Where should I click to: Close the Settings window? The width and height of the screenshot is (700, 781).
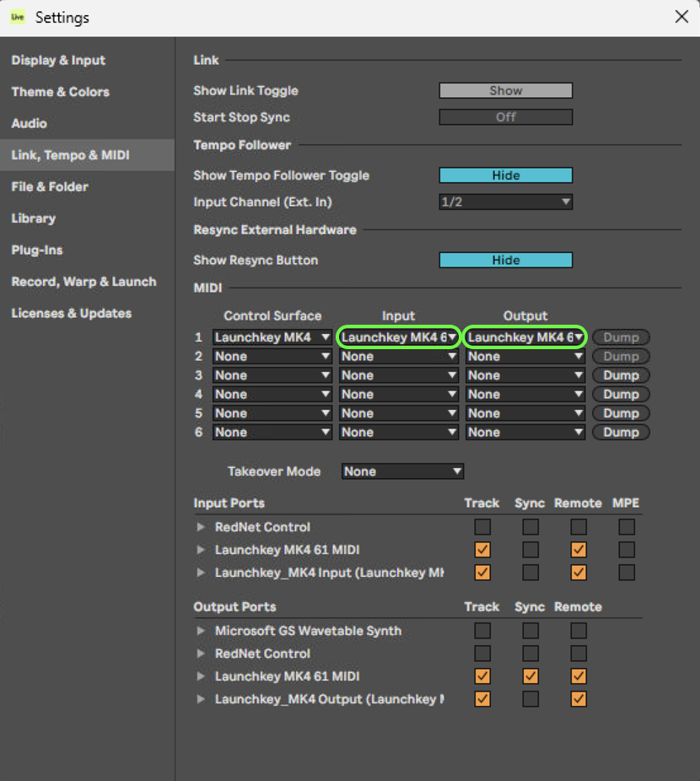click(681, 16)
